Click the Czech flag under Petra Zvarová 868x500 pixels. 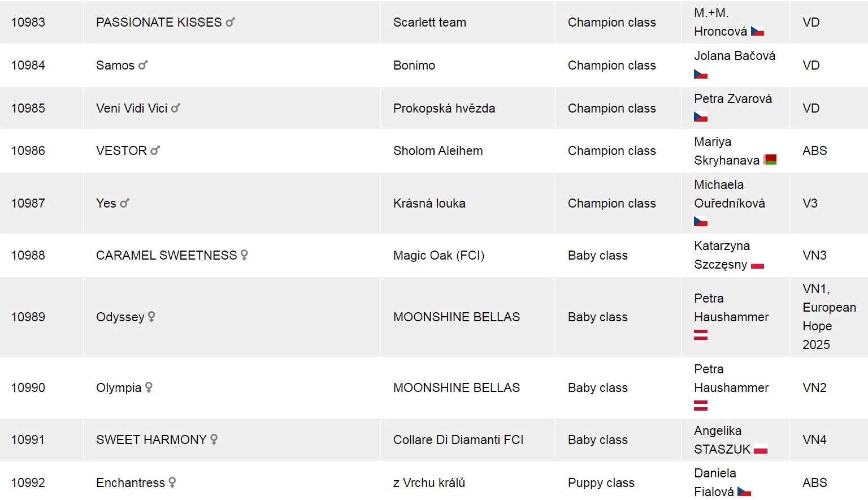pos(701,117)
